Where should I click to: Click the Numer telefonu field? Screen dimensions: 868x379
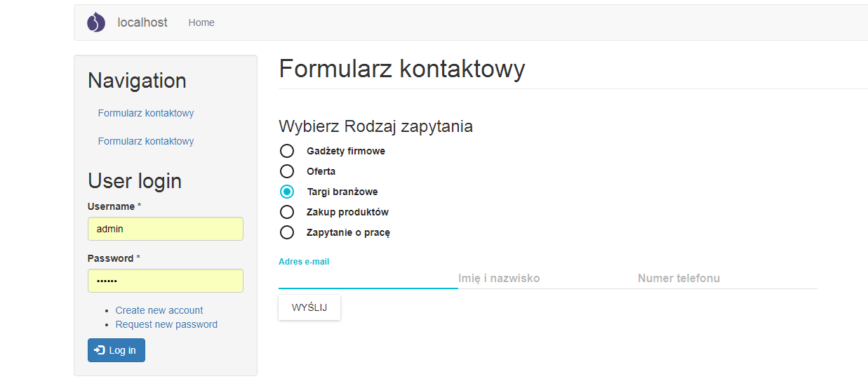pyautogui.click(x=728, y=278)
